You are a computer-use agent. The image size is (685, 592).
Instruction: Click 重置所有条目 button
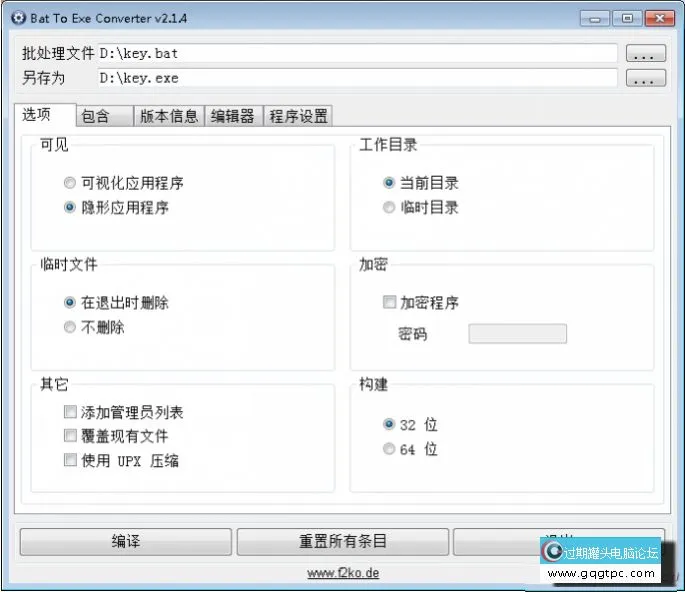click(342, 541)
